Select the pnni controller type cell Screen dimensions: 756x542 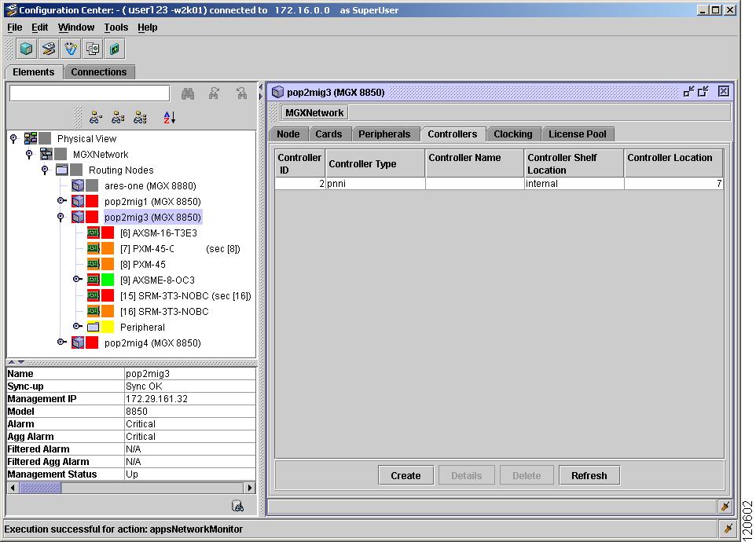[375, 184]
